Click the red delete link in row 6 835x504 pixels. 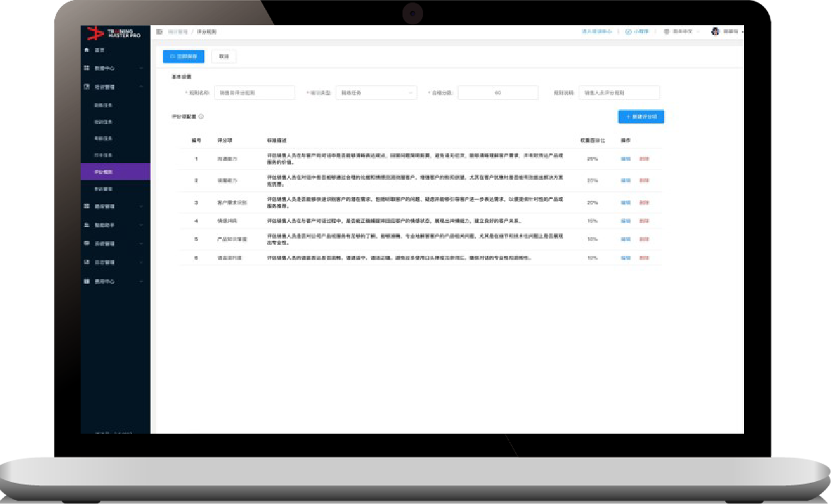644,258
